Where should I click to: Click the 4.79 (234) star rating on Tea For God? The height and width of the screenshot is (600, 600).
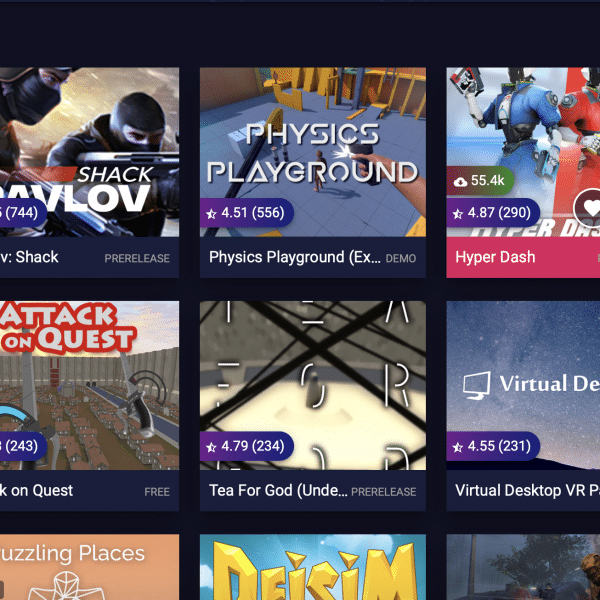pos(246,446)
